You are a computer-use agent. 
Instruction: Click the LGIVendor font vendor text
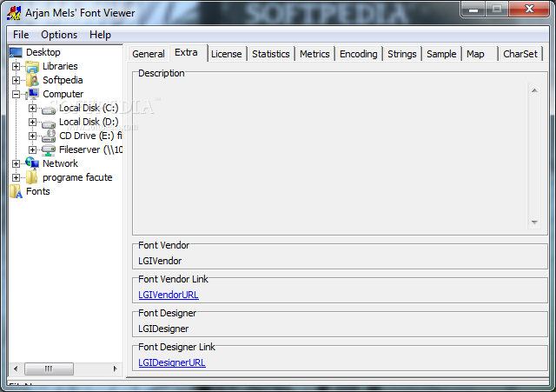point(160,261)
